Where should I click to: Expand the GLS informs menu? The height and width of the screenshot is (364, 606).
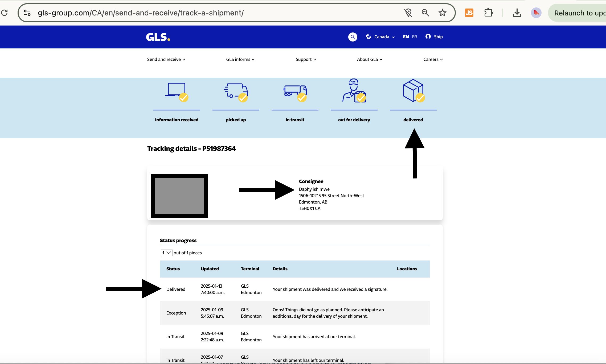click(x=240, y=59)
